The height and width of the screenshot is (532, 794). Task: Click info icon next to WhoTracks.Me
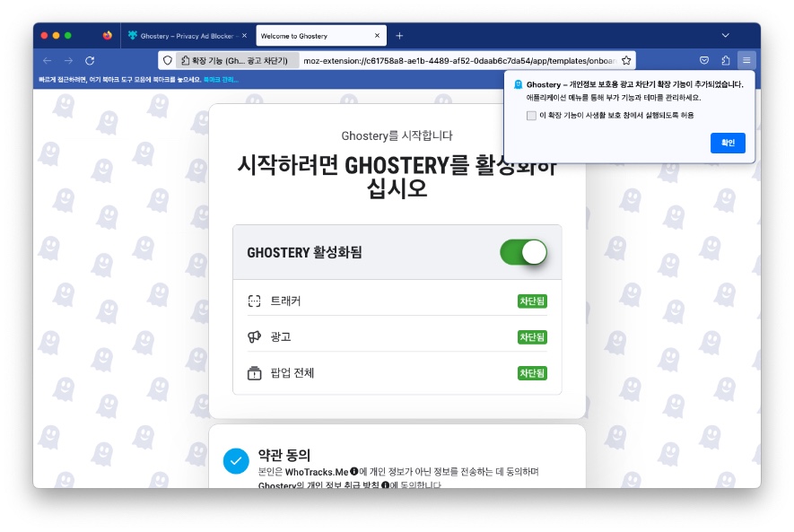[354, 471]
